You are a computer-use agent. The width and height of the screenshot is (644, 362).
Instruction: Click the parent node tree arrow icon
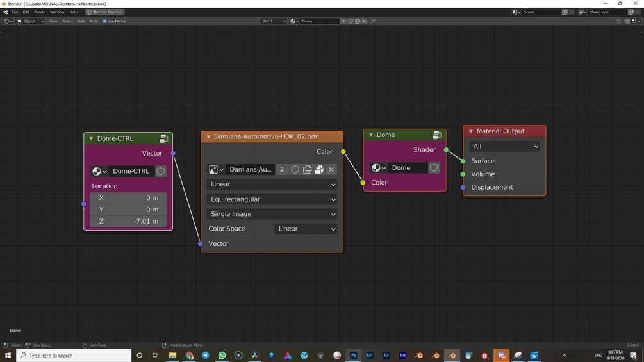[618, 21]
